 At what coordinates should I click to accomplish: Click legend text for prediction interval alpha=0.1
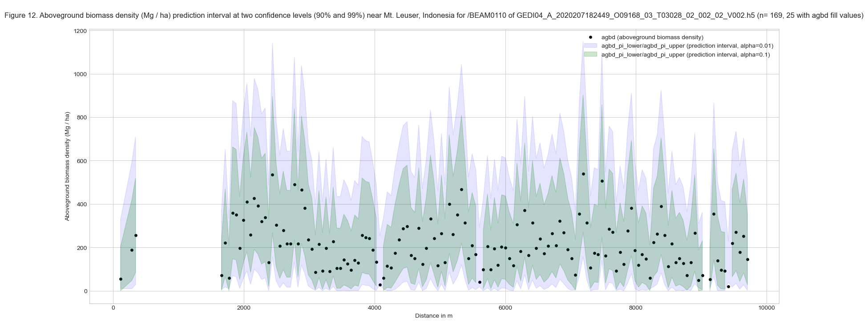pyautogui.click(x=686, y=55)
